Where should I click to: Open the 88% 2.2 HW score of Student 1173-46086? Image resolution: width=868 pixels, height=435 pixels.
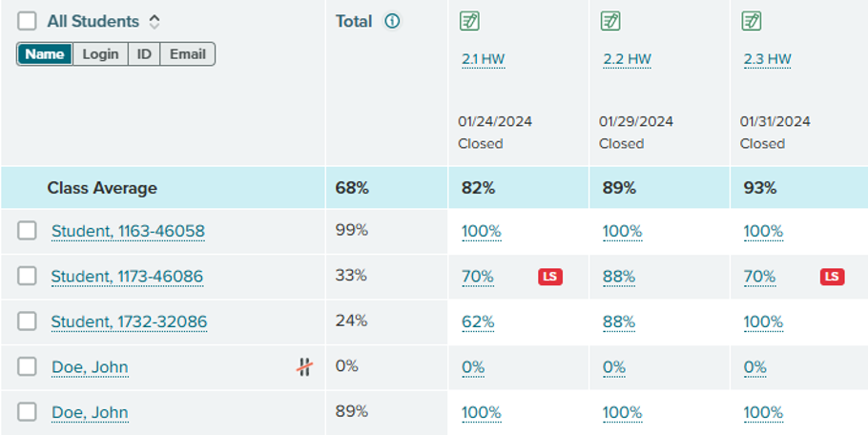click(619, 276)
